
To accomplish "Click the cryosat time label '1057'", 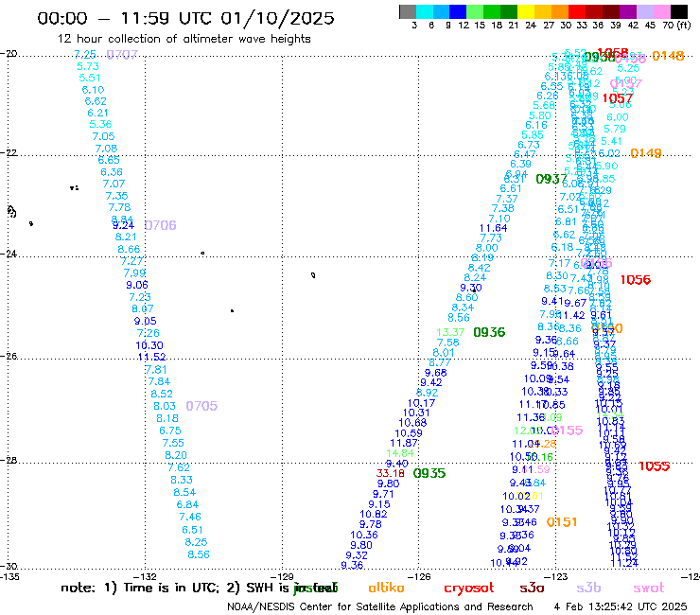I will click(x=618, y=98).
